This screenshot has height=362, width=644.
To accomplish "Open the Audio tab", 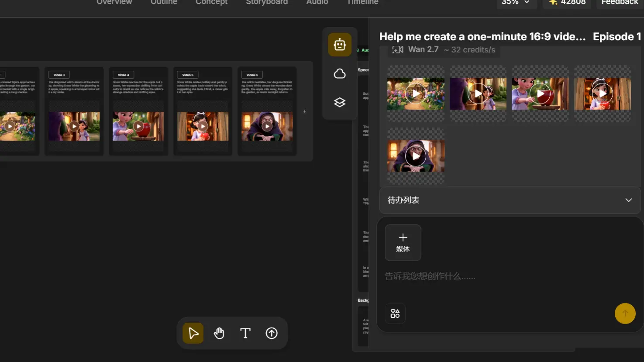I will [317, 2].
